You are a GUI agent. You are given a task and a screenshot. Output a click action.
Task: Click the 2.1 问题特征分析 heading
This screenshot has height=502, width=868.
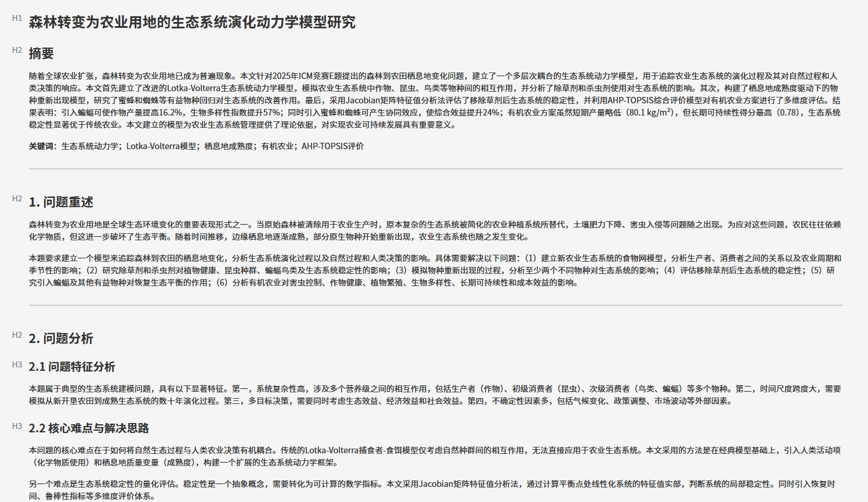click(72, 367)
